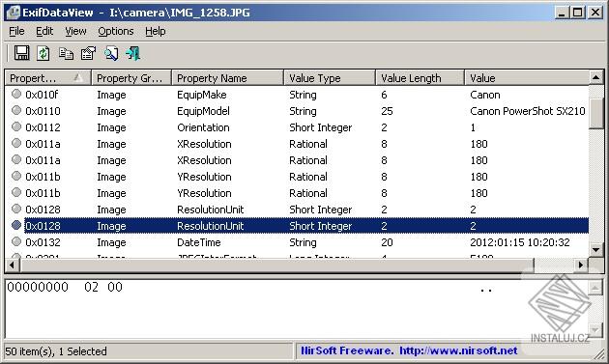Close the ExifDataView window

pos(595,13)
